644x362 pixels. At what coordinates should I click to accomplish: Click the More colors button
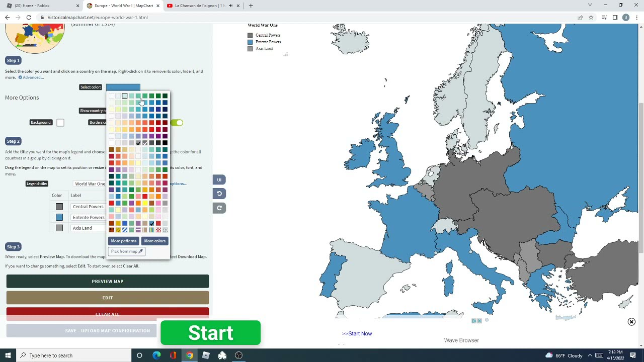click(155, 241)
